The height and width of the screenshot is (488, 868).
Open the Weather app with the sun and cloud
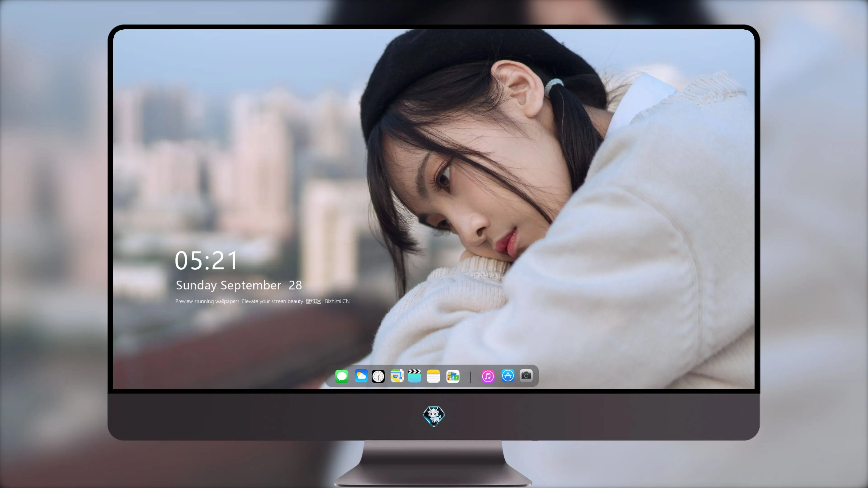[x=361, y=376]
